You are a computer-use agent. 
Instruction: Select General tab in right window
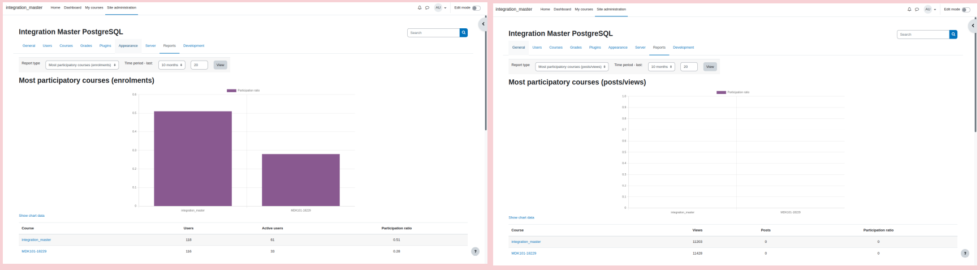pos(519,48)
